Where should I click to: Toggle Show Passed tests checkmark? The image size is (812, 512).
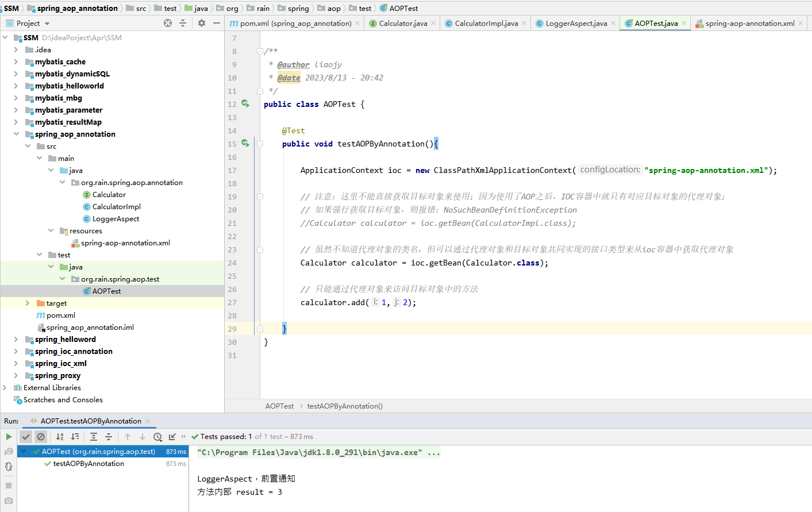pos(26,437)
